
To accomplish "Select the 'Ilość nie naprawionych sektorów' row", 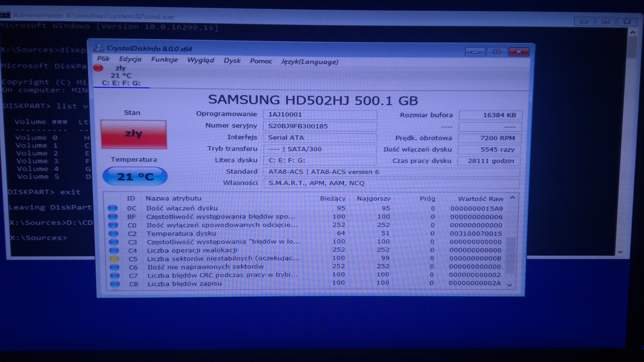I will (306, 267).
